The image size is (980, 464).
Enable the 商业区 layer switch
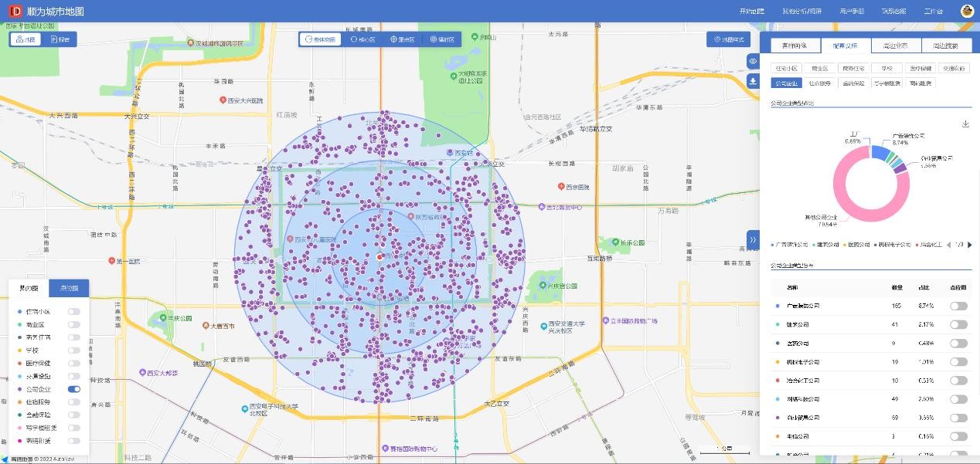74,325
